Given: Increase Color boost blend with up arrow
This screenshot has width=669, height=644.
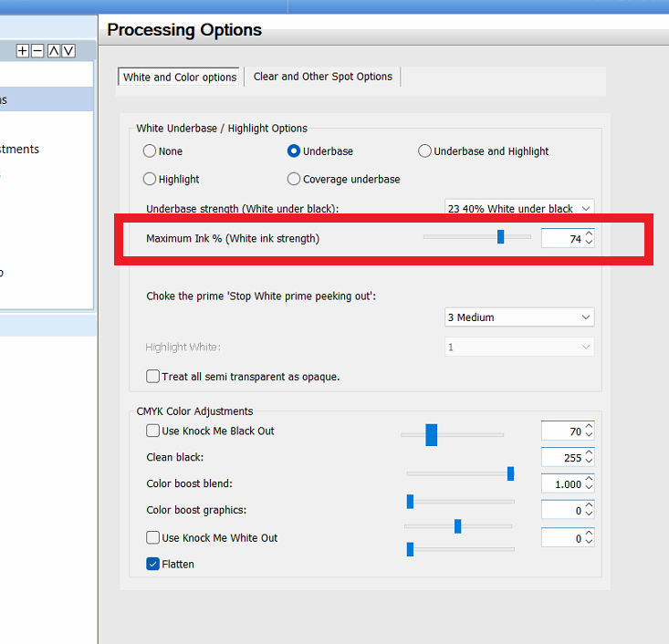Looking at the screenshot, I should [x=590, y=480].
